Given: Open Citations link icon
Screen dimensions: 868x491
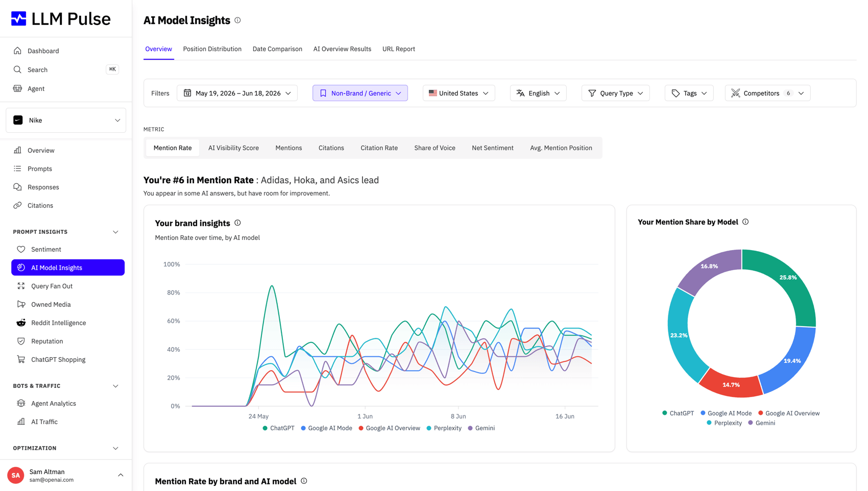Looking at the screenshot, I should (17, 205).
